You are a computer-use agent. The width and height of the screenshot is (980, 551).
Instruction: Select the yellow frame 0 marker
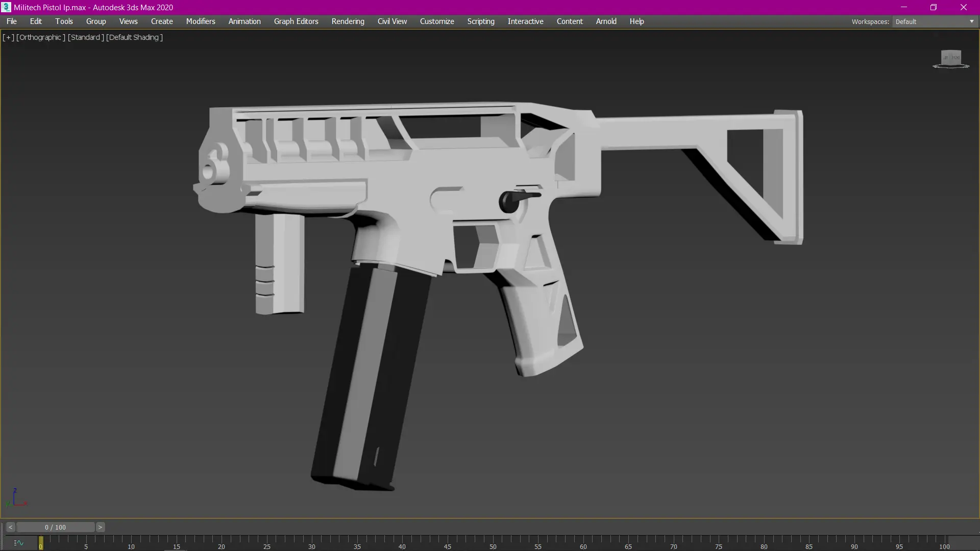[x=41, y=543]
